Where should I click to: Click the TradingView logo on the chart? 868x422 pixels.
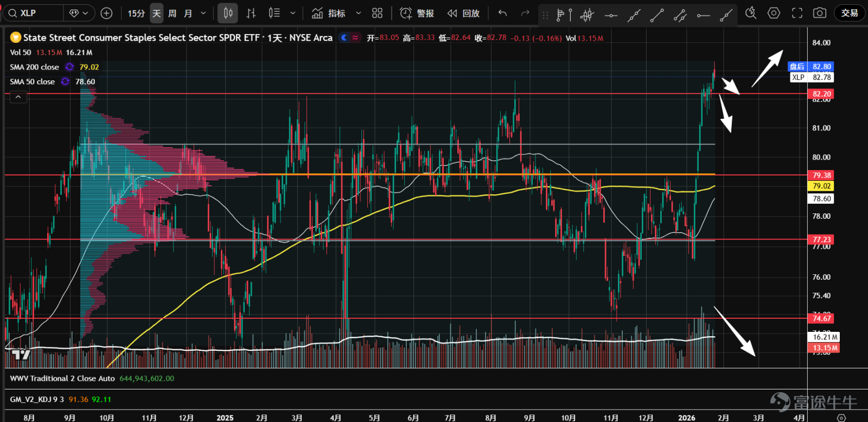(21, 355)
